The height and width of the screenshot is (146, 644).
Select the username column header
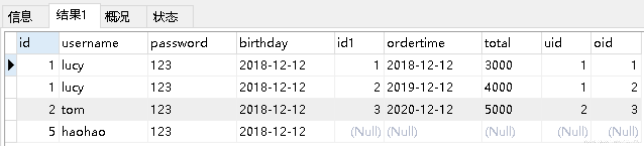[x=103, y=43]
